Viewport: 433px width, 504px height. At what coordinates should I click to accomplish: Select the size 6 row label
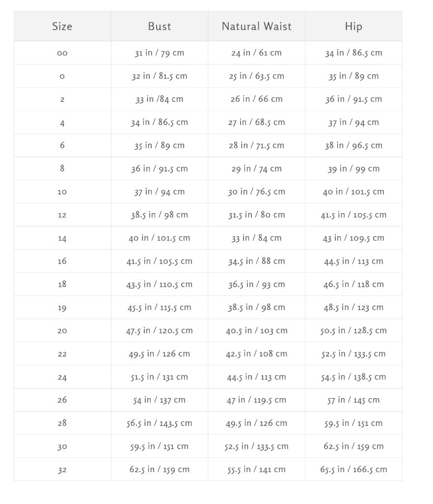(x=62, y=145)
